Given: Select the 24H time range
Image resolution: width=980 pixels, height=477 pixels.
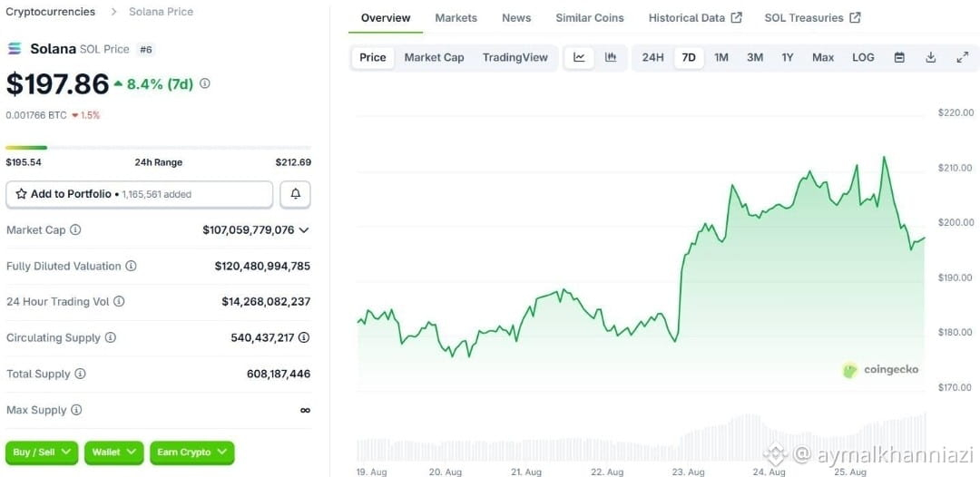Looking at the screenshot, I should point(652,57).
